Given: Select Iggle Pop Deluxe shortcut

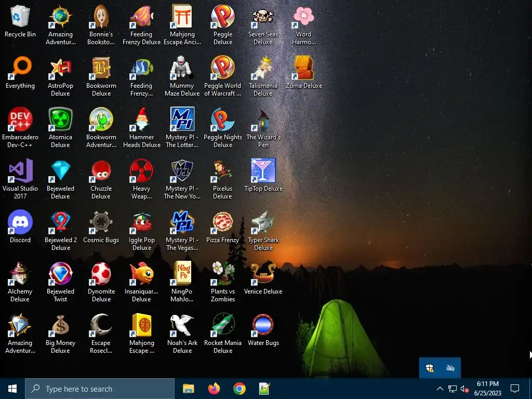Looking at the screenshot, I should (x=141, y=222).
